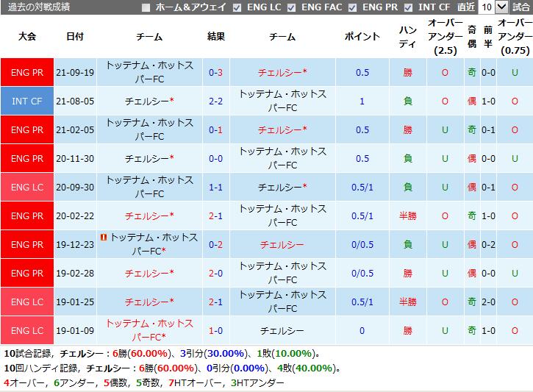
Task: Click the red card icon in 19-12-23 row
Action: point(104,237)
